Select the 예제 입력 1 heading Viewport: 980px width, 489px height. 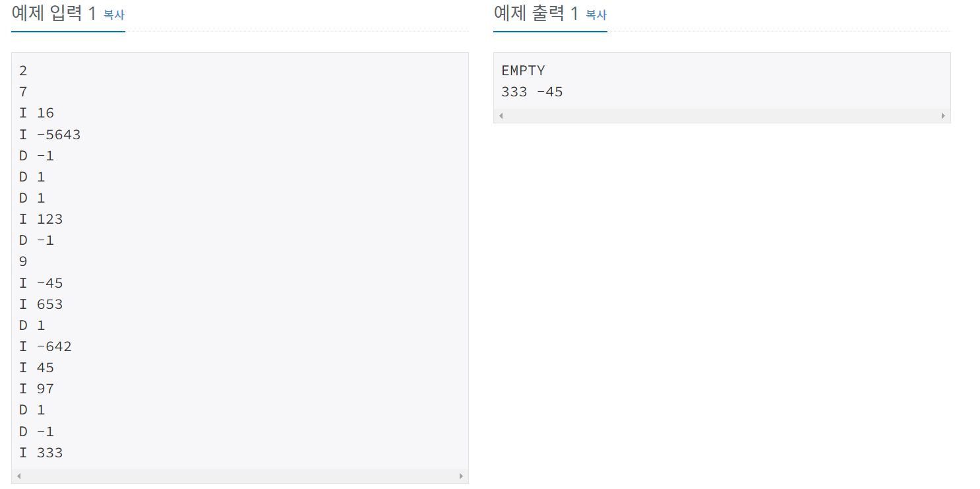(54, 13)
